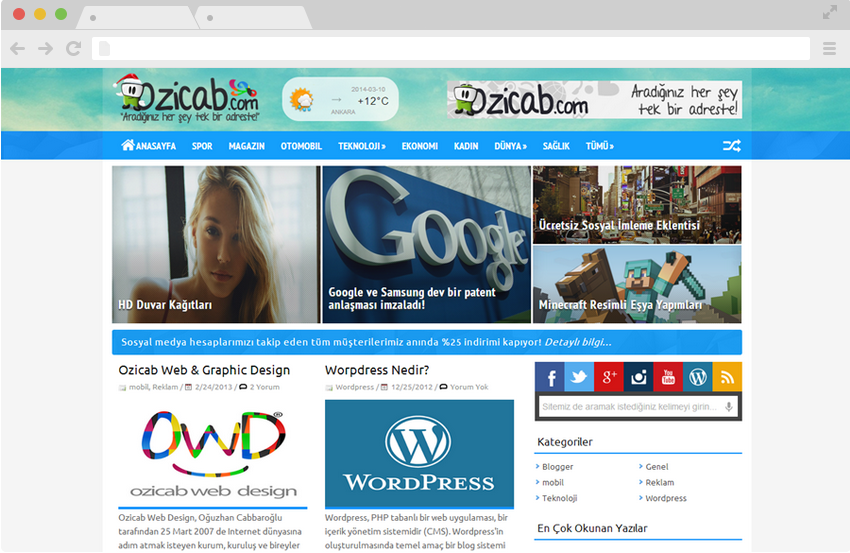Click the microphone icon in search box
The height and width of the screenshot is (553, 850).
[729, 407]
